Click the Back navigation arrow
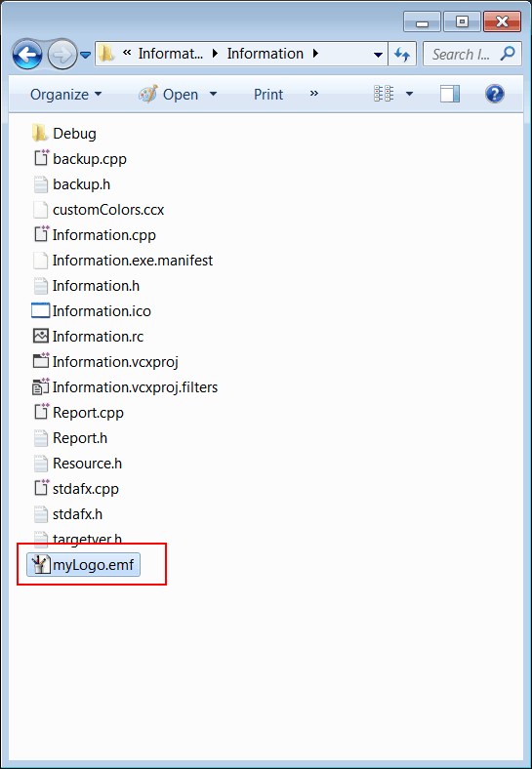532x769 pixels. [27, 55]
